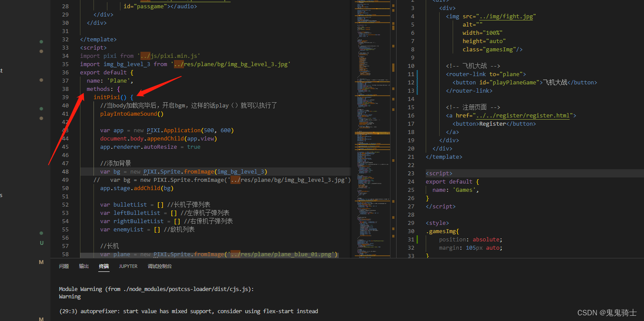Click the '//添加背景' comment
Screen dimensions: 644x321
[115, 163]
